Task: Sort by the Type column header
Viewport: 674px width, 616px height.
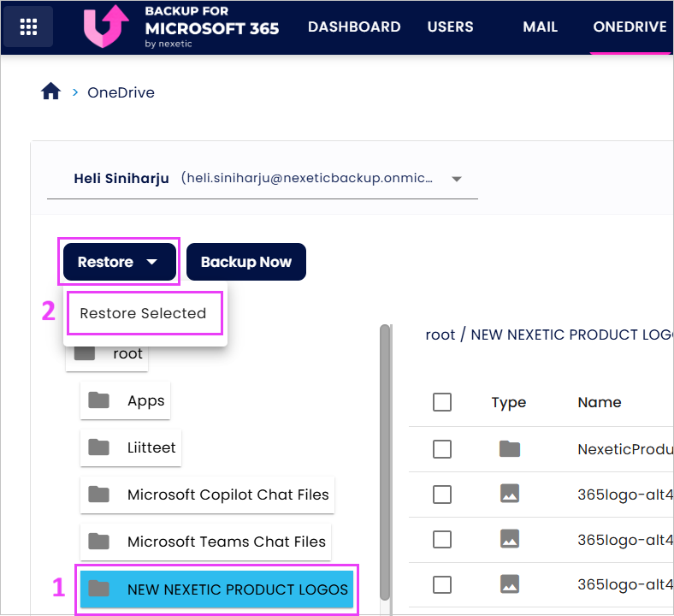Action: tap(509, 402)
